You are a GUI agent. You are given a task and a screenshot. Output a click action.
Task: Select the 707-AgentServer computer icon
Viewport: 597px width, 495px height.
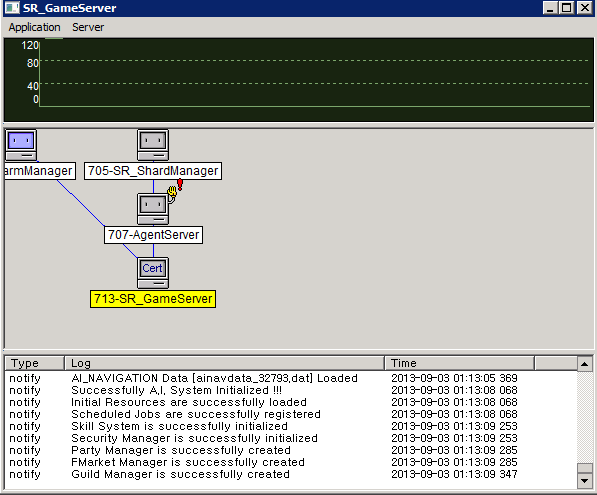153,209
